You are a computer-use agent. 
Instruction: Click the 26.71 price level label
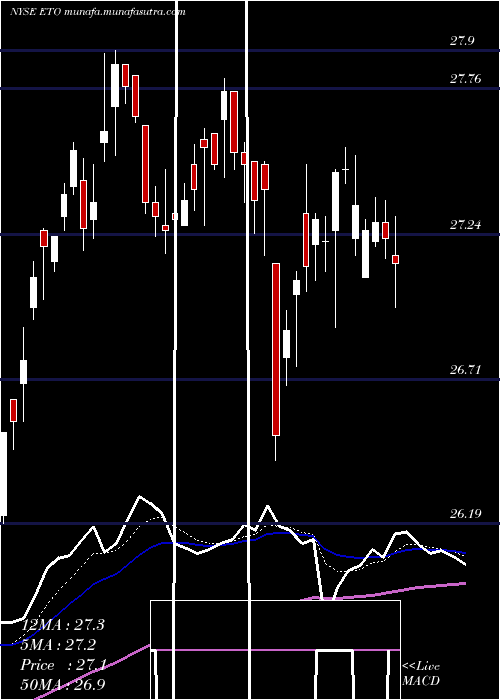466,370
